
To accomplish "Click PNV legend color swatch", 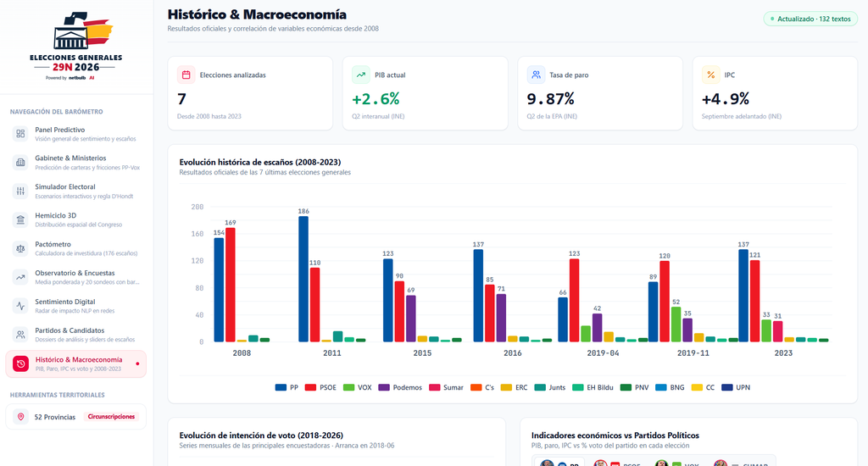I will (626, 387).
